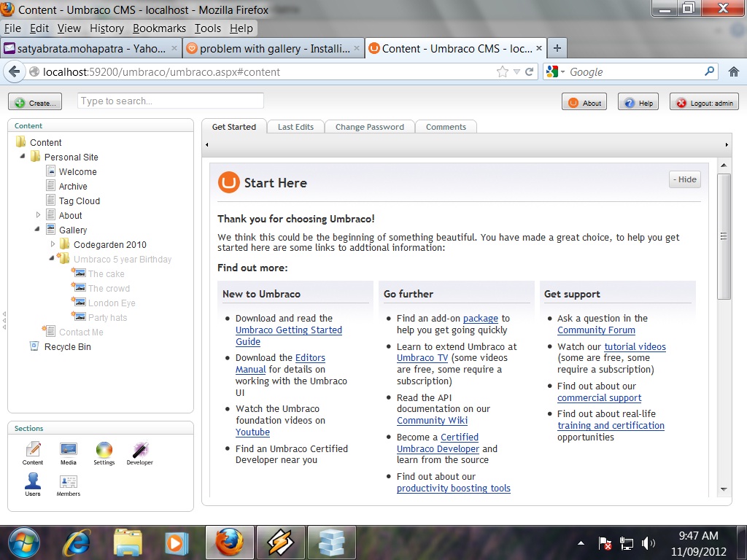
Task: Hide the Start Here panel
Action: 684,179
